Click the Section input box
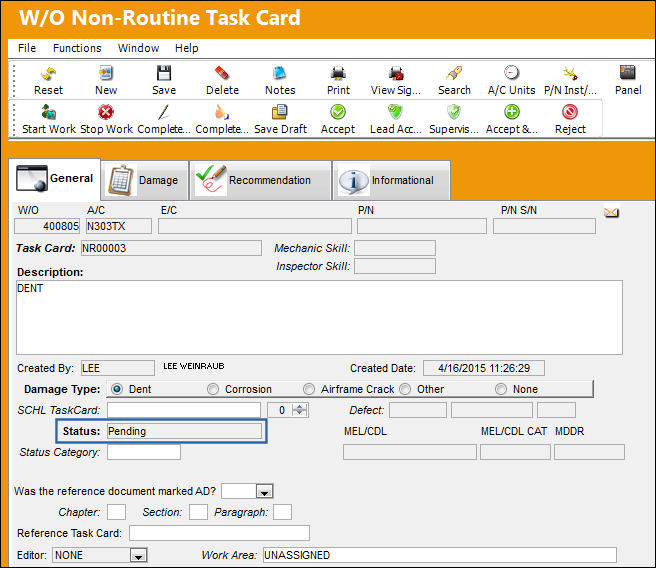656x568 pixels. coord(198,512)
